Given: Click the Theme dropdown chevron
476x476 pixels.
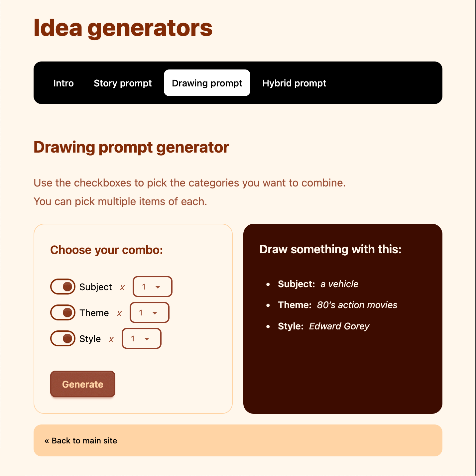Looking at the screenshot, I should (155, 313).
